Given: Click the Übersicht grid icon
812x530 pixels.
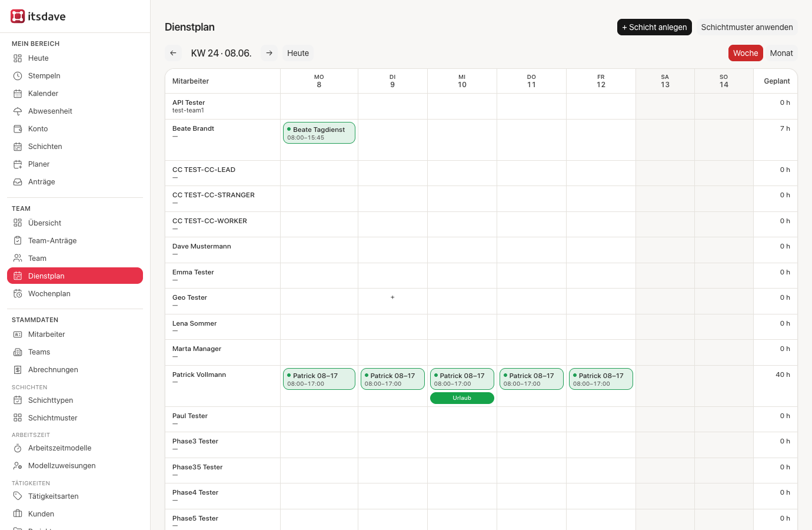Looking at the screenshot, I should coord(18,223).
